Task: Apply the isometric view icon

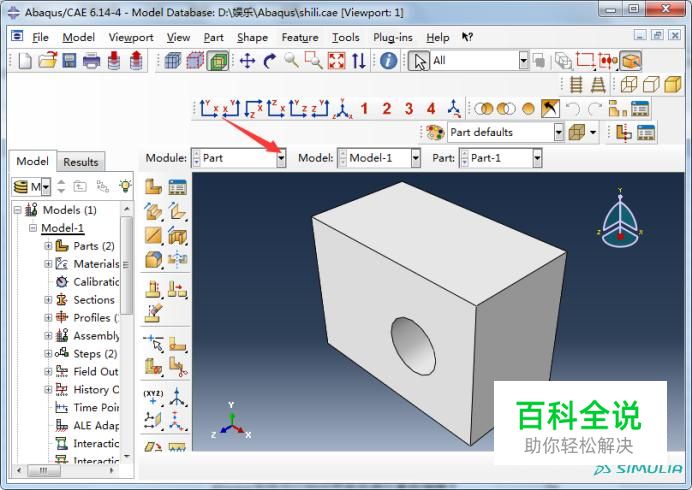Action: (342, 109)
